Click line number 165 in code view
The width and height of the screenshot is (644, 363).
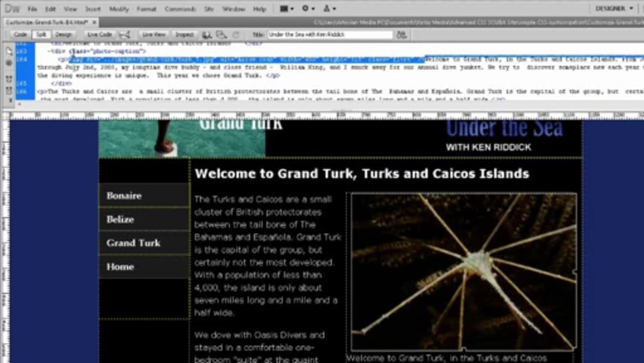point(21,83)
